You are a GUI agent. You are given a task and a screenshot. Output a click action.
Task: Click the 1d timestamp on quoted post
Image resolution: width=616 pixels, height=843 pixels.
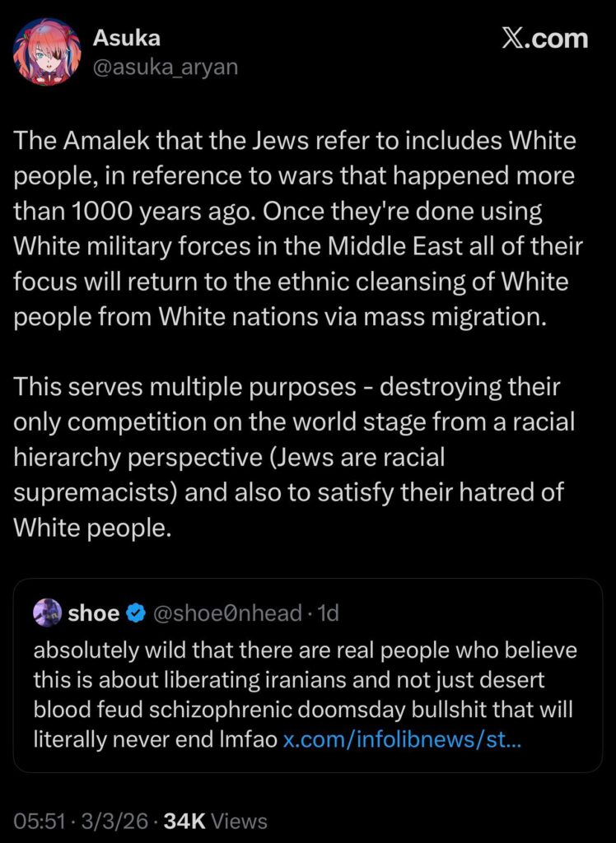point(328,613)
